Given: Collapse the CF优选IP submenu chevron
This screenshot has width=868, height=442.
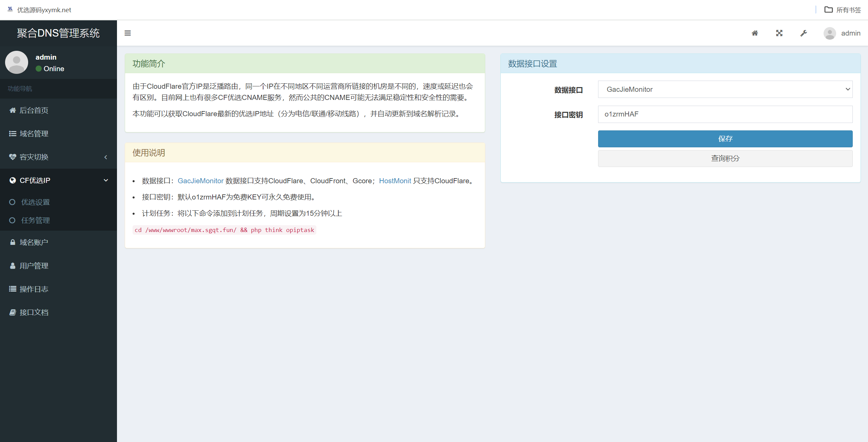Looking at the screenshot, I should click(106, 180).
